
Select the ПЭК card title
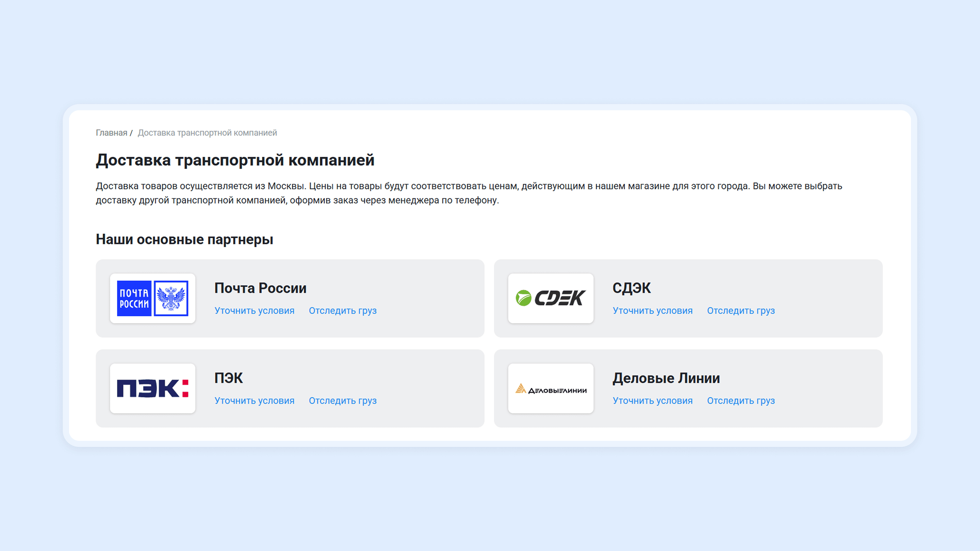pyautogui.click(x=229, y=378)
